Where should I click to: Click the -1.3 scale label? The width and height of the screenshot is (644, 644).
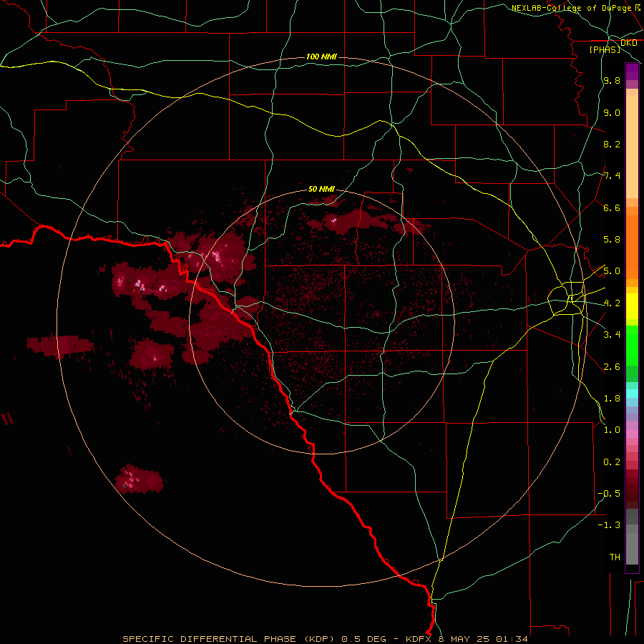pos(609,525)
